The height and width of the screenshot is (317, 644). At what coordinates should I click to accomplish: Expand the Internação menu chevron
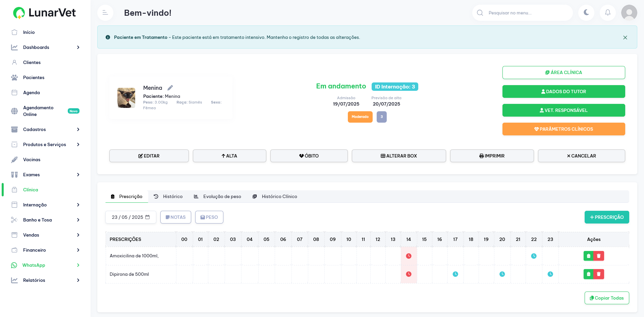coord(78,205)
